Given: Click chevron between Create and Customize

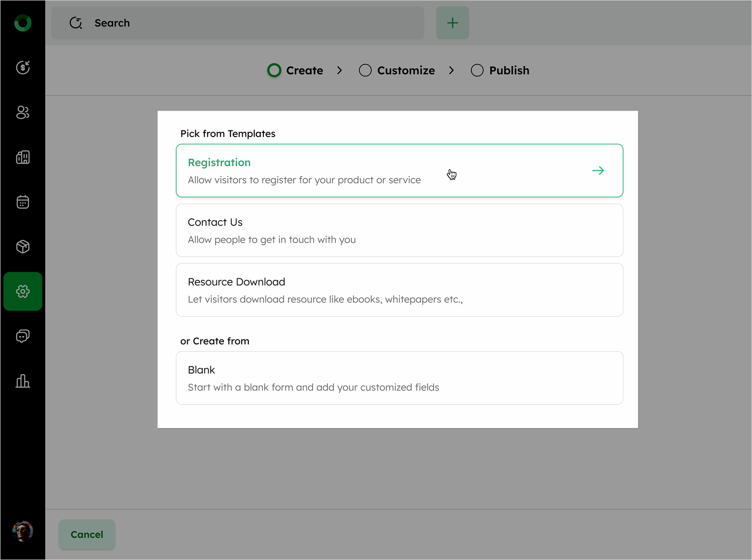Looking at the screenshot, I should click(339, 70).
